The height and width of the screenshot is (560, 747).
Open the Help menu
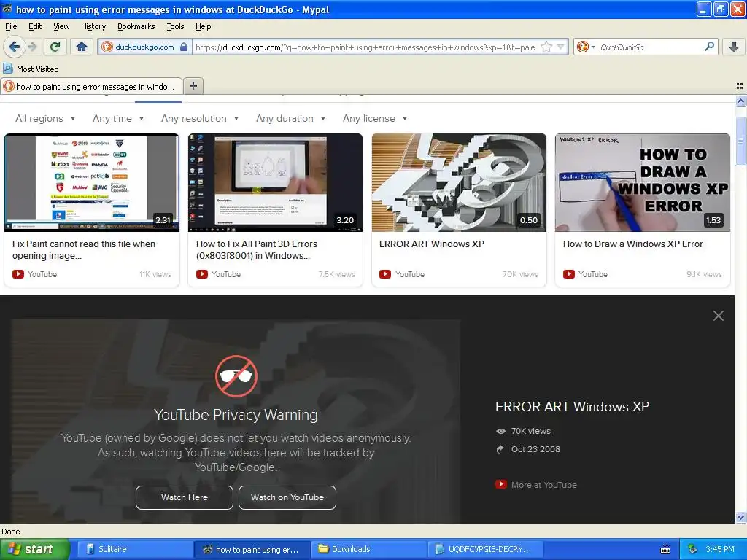click(x=204, y=26)
